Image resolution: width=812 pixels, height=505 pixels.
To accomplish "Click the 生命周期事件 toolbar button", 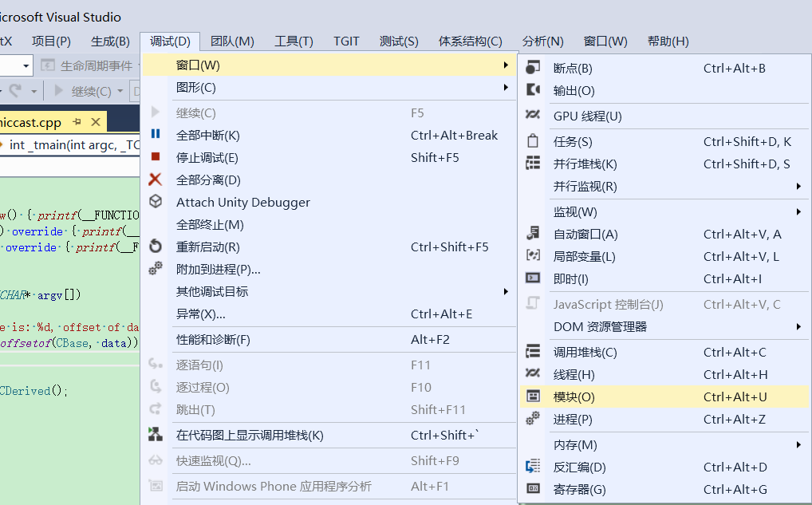I will [x=87, y=65].
